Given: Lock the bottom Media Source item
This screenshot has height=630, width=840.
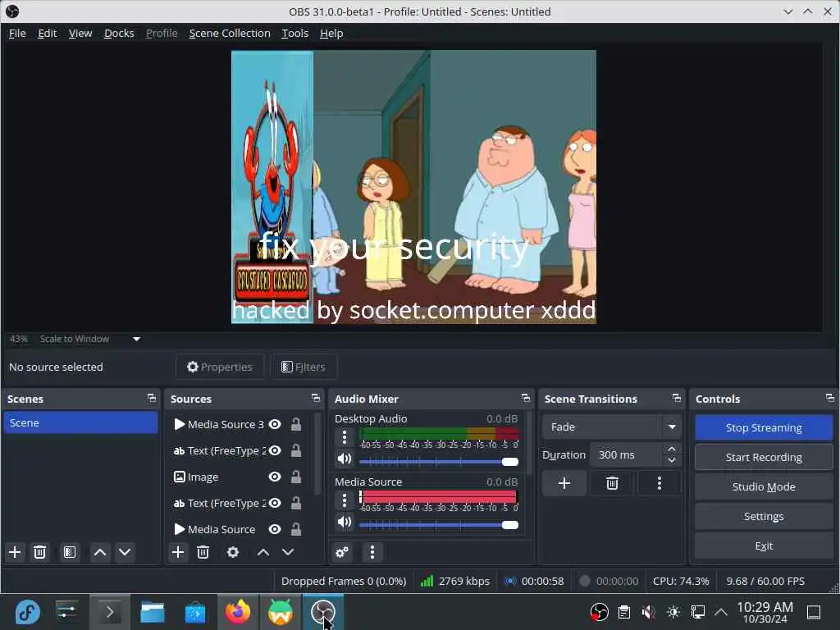Looking at the screenshot, I should click(295, 529).
